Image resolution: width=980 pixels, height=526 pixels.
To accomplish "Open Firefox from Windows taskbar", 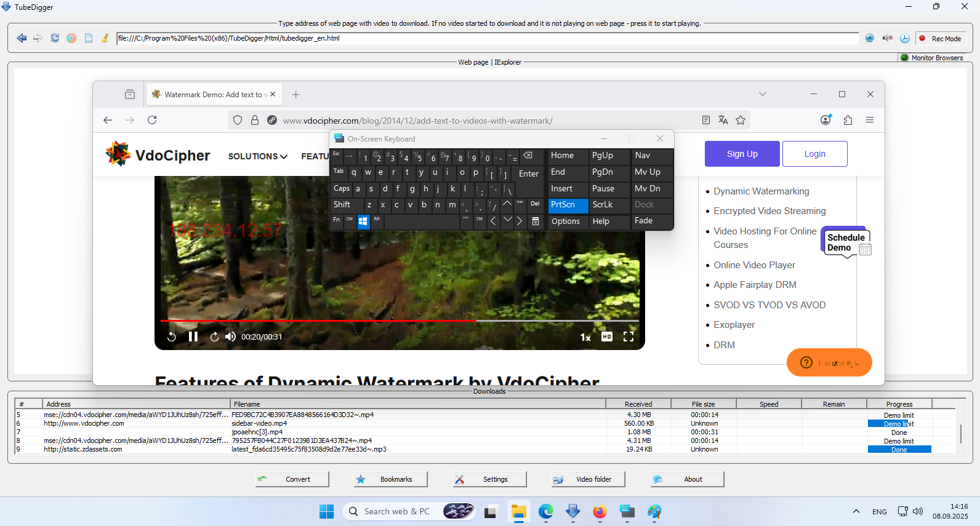I will point(600,511).
